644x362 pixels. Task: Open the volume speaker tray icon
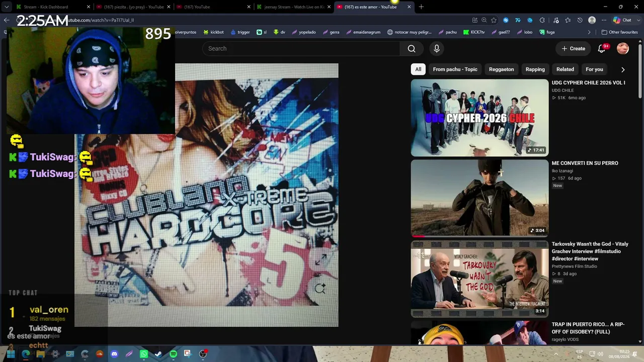pyautogui.click(x=600, y=354)
